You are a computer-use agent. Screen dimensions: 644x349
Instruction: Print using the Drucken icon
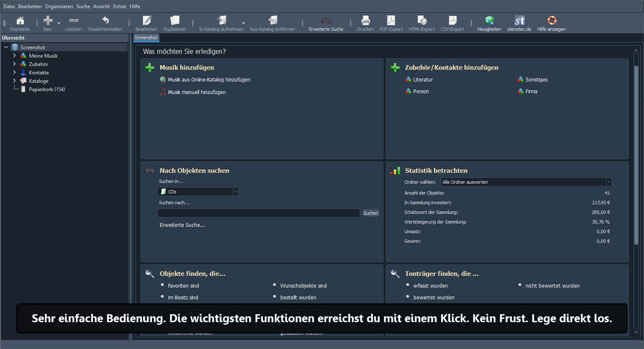point(365,23)
